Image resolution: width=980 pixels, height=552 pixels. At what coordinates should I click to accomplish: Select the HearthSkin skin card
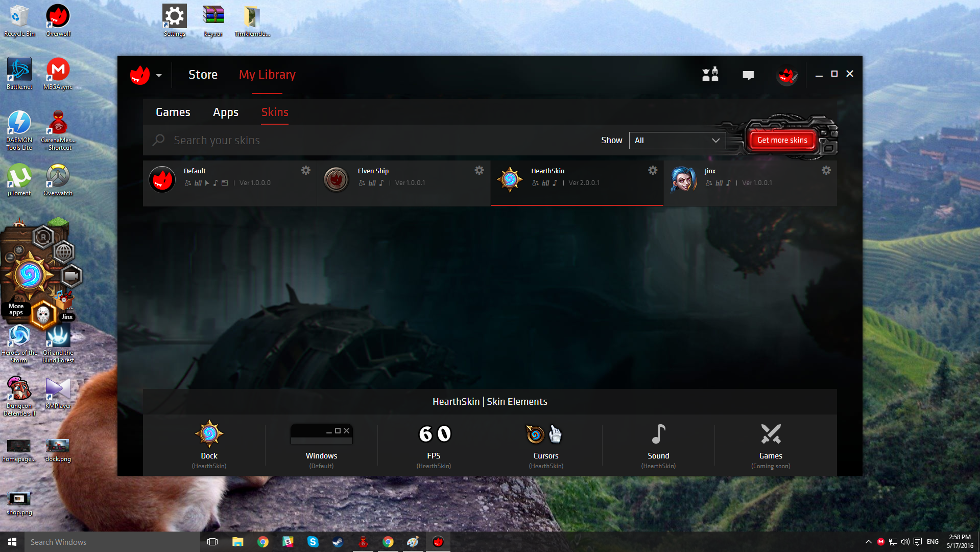pos(577,183)
